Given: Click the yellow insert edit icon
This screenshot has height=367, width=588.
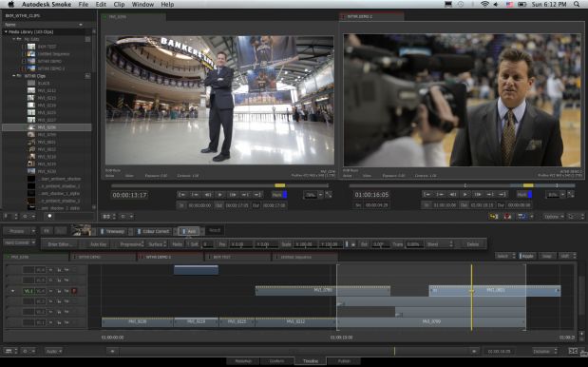Looking at the screenshot, I should pos(494,217).
